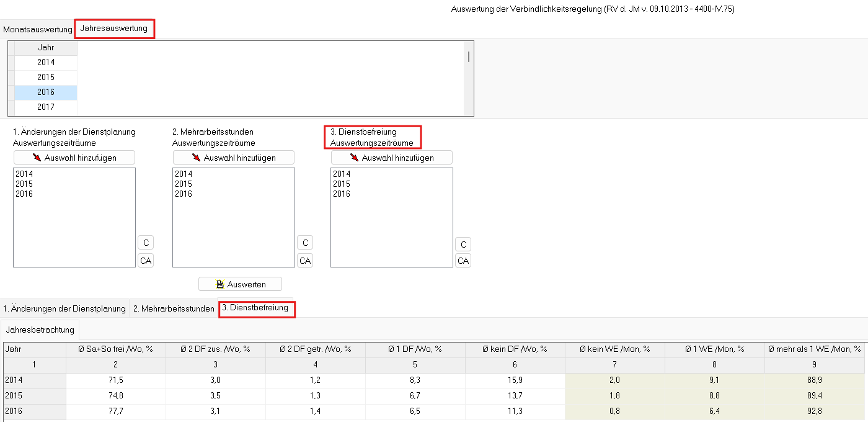868x422 pixels.
Task: Click the CA button beside the Dienstbefreiung list
Action: pos(463,261)
